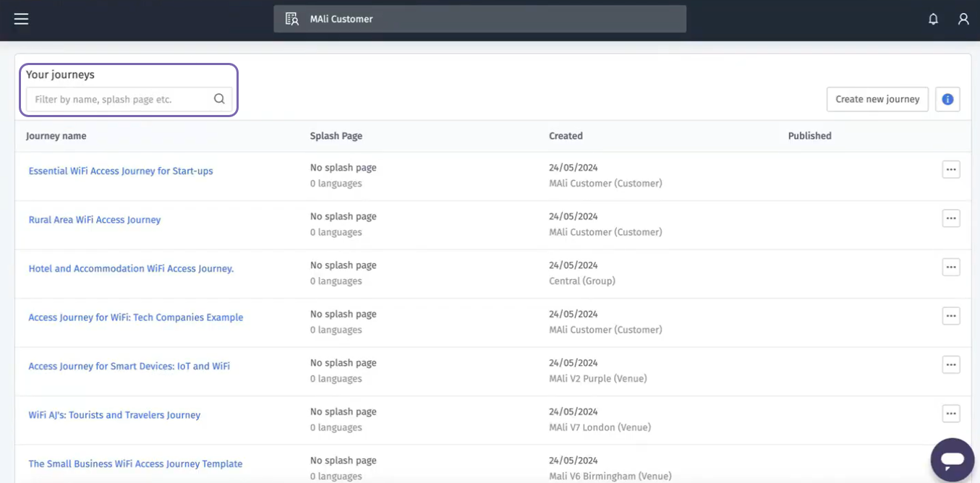980x483 pixels.
Task: Open actions menu for Smart Devices IoT journey
Action: tap(951, 364)
